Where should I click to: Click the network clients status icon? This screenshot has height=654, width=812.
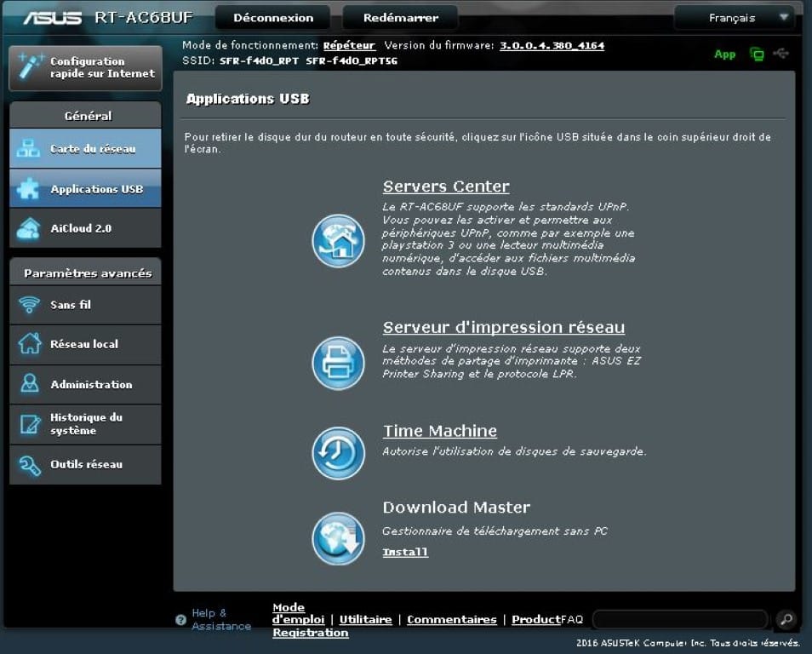[x=757, y=54]
